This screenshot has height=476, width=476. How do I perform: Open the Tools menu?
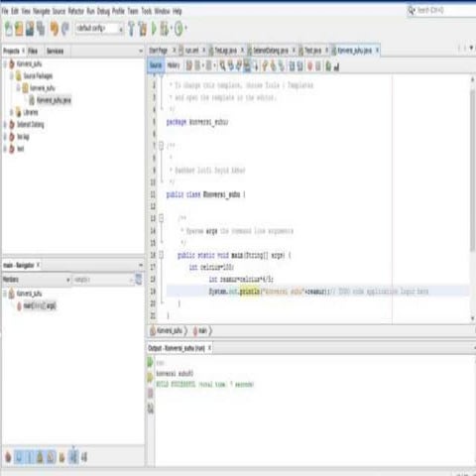click(x=147, y=11)
